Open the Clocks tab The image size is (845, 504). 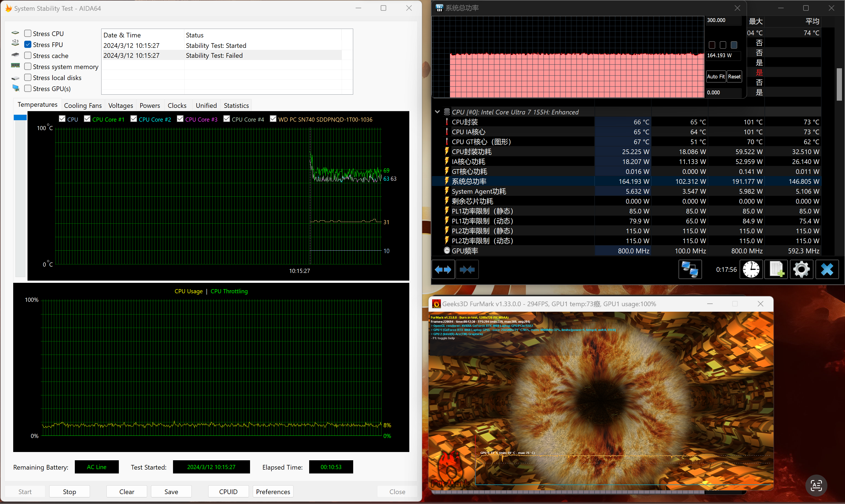(x=177, y=106)
